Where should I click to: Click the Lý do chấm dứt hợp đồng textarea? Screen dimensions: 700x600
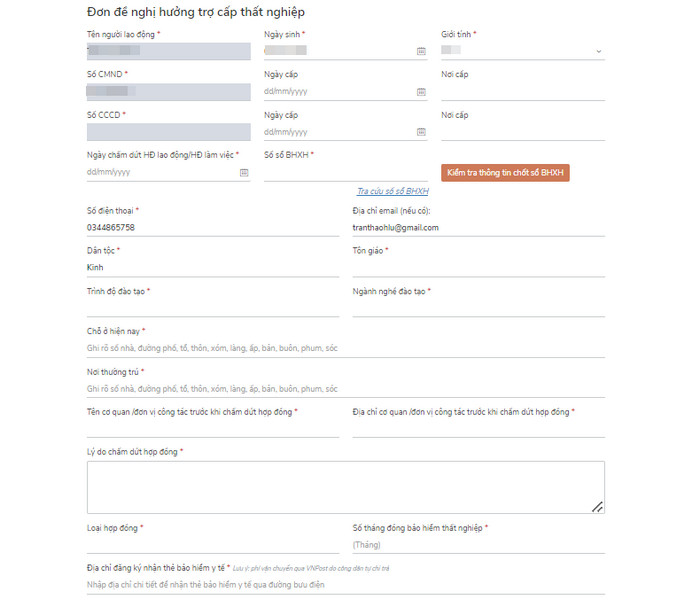click(346, 488)
